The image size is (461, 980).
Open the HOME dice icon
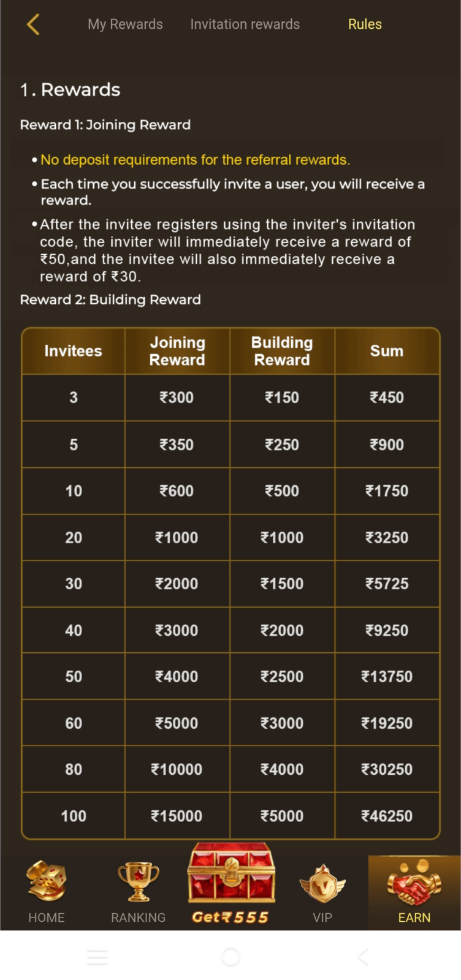coord(46,881)
